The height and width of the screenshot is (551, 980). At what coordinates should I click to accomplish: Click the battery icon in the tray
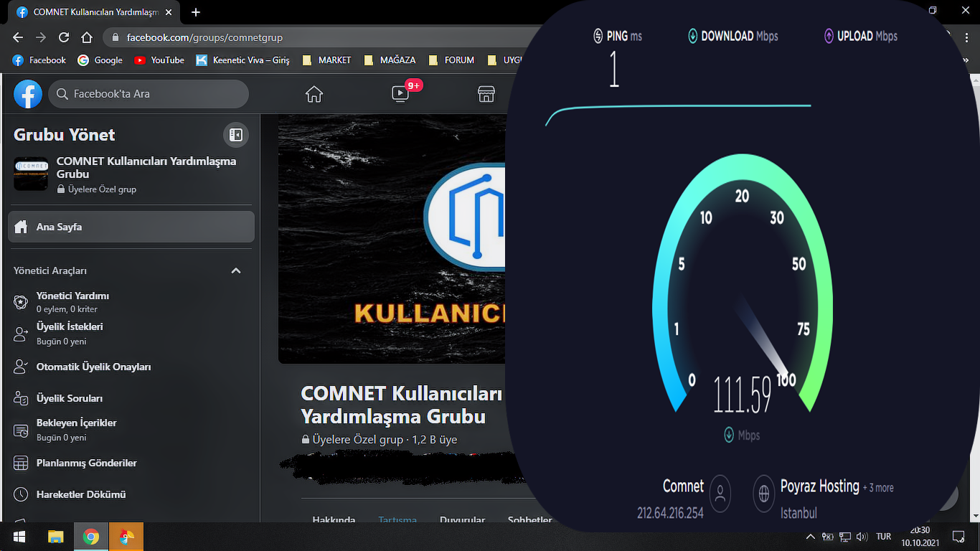[x=828, y=537]
